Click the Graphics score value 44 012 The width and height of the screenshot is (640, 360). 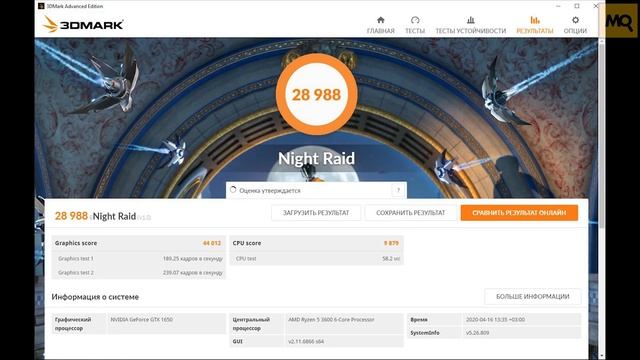coord(211,243)
